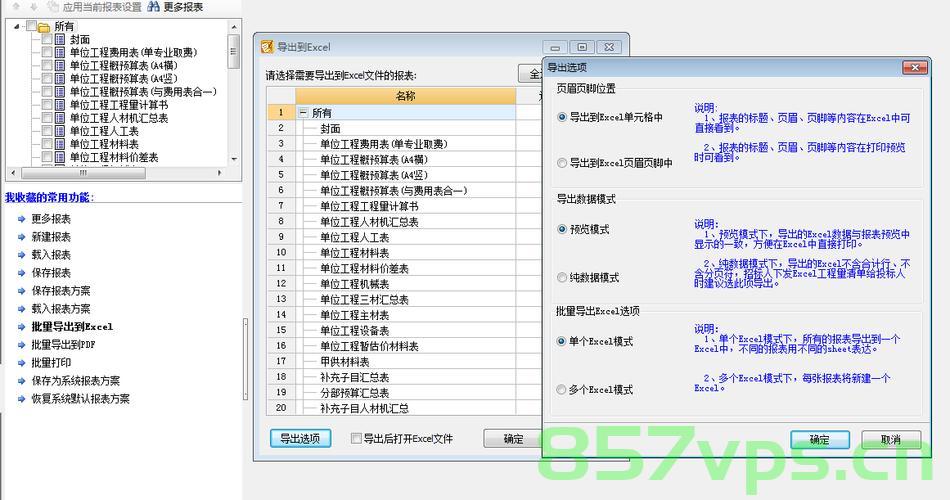The height and width of the screenshot is (500, 950).
Task: Click the report icon beside 单位工程材料价差表
Action: tap(60, 157)
